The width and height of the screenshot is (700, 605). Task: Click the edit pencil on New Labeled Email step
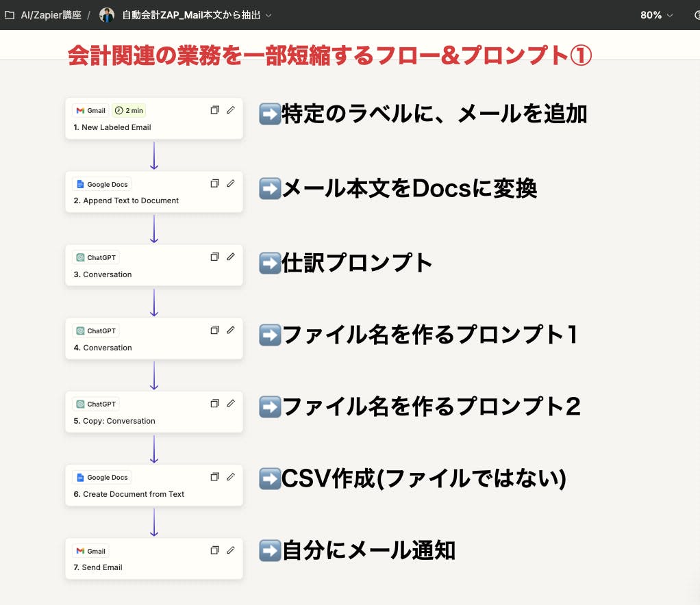(x=231, y=110)
